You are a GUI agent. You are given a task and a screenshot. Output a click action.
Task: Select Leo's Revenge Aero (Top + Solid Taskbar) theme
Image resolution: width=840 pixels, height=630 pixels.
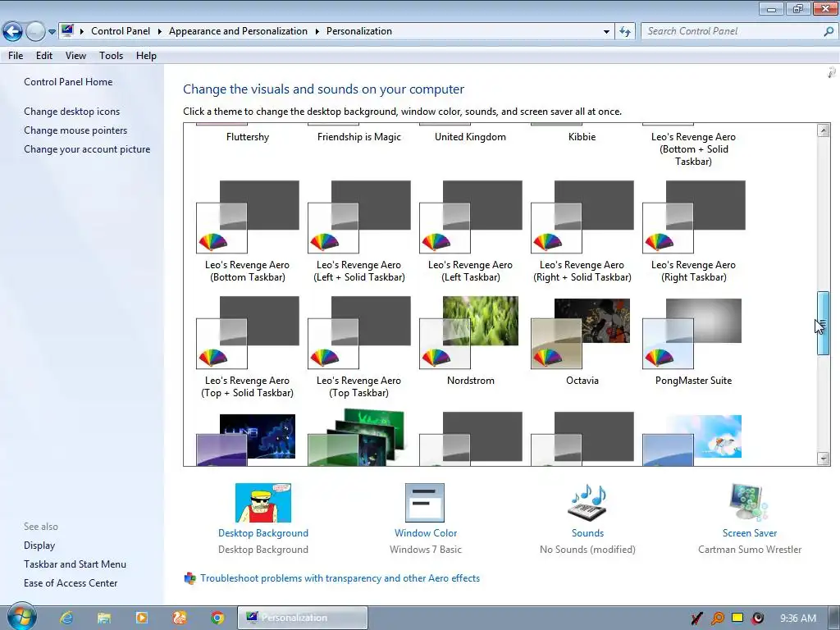(x=248, y=347)
